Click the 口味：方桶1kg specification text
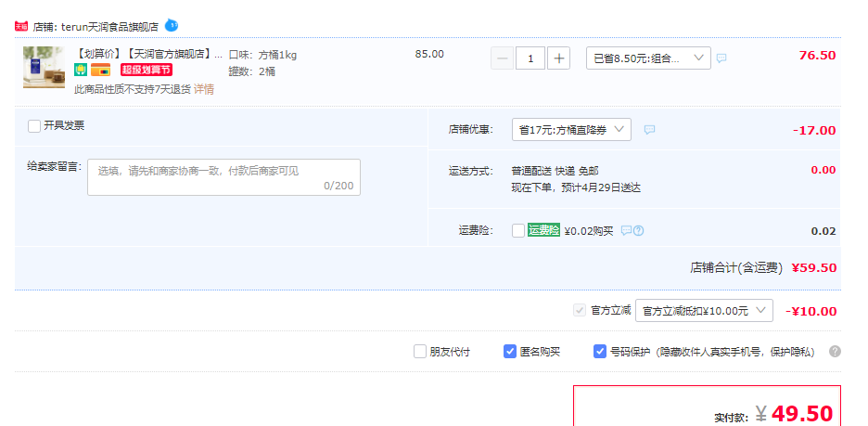The image size is (868, 426). (x=263, y=55)
